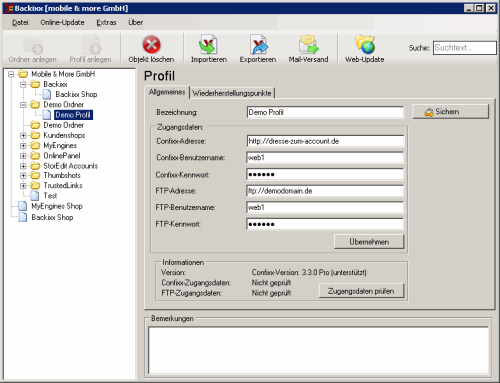Click the greyed Ordner anlegen icon

click(x=33, y=45)
